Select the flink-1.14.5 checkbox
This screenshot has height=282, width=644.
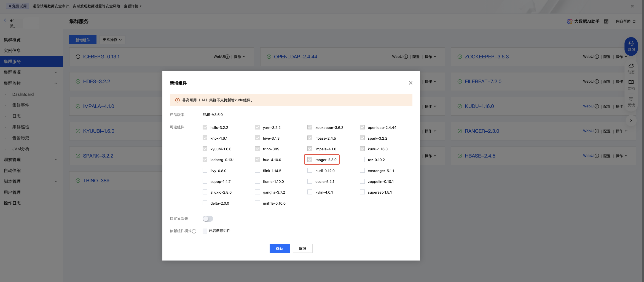point(257,171)
